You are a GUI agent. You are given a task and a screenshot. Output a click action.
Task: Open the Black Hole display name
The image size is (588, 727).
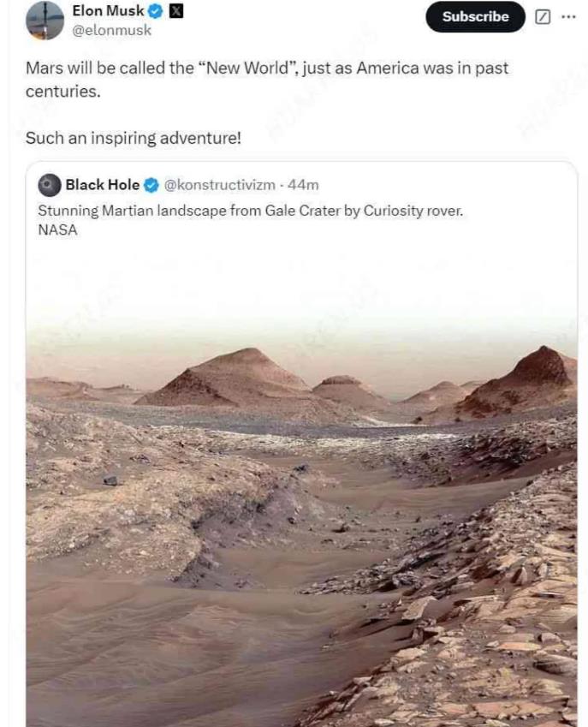[x=102, y=185]
